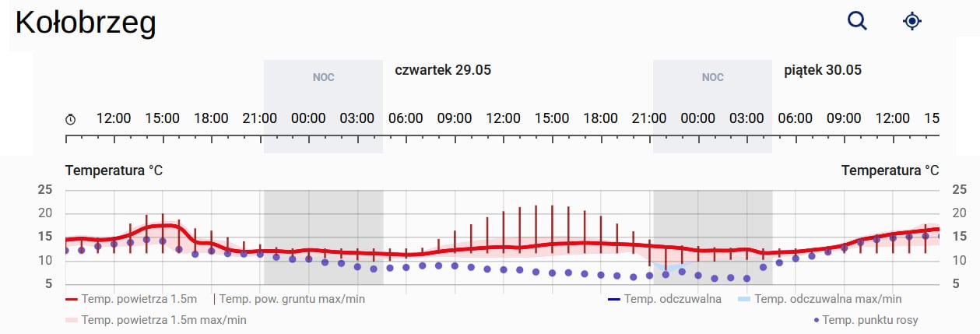Click the search magnifier icon
This screenshot has width=980, height=334.
click(x=857, y=21)
